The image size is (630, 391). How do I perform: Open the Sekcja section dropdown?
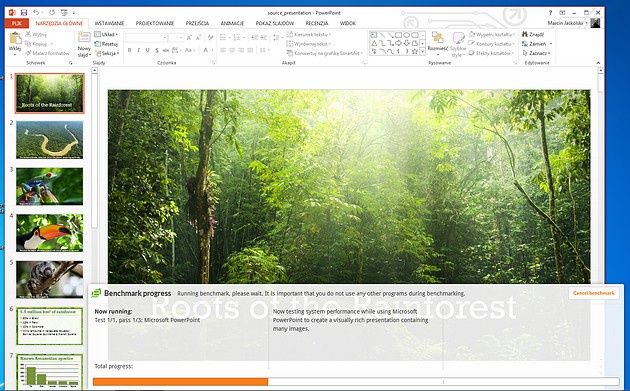(107, 53)
